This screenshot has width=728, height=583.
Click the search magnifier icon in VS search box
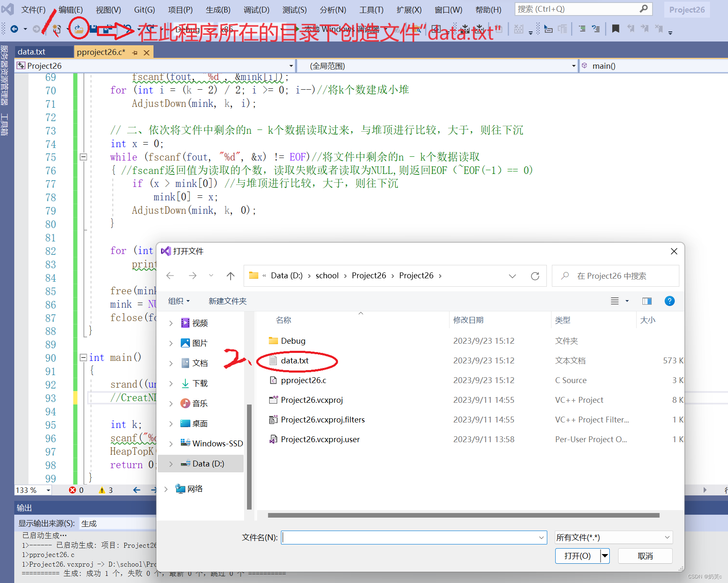point(644,9)
